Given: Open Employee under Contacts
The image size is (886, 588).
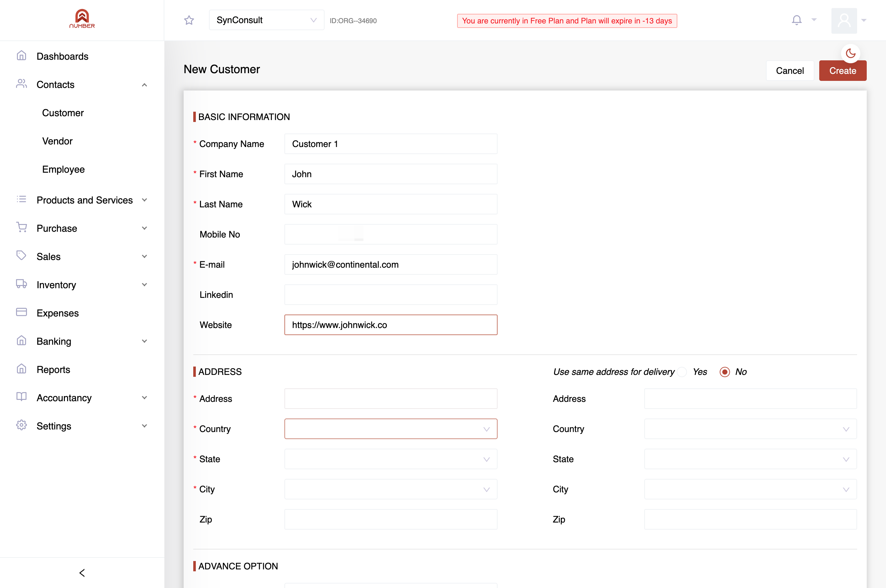Looking at the screenshot, I should point(63,169).
